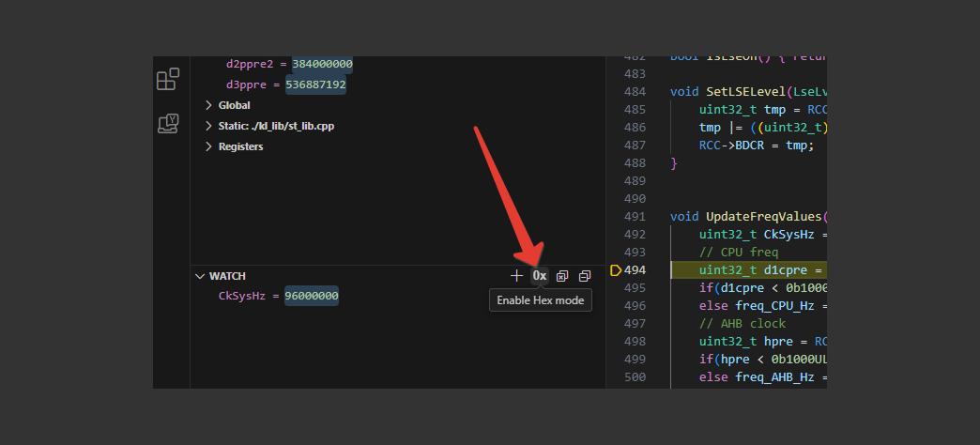Collapse the WATCH section
Image resolution: width=980 pixels, height=445 pixels.
coord(200,276)
